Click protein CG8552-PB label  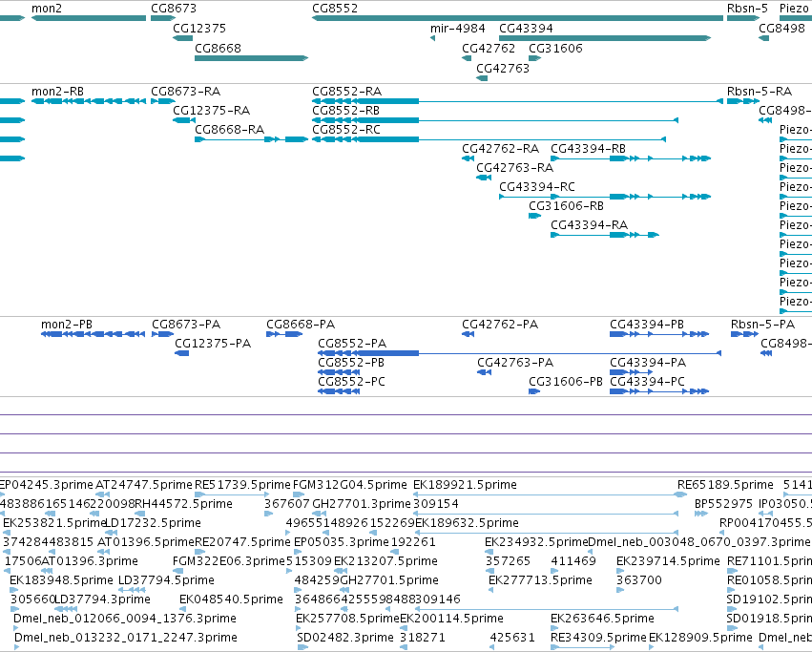351,363
